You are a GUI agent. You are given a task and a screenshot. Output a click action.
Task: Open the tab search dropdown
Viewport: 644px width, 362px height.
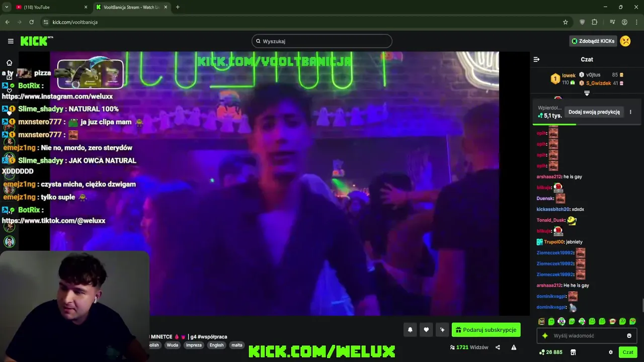(6, 7)
